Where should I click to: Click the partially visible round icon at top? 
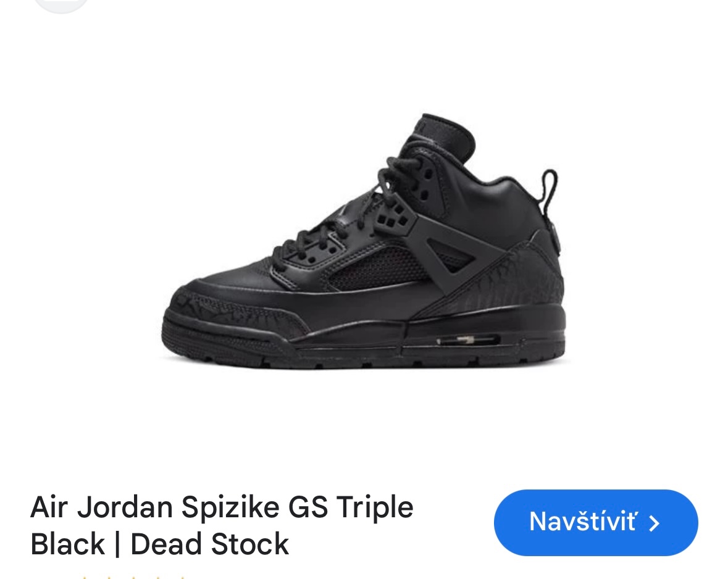[61, 5]
